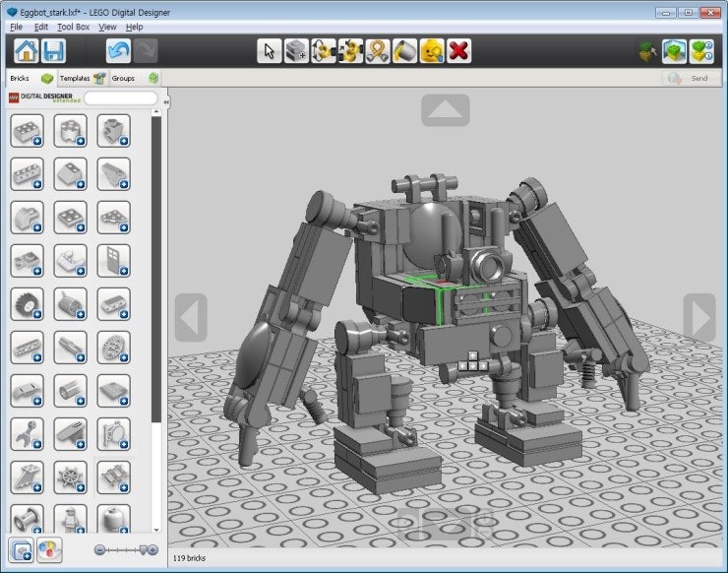
Task: Rotate camera view to the left
Action: click(x=191, y=318)
